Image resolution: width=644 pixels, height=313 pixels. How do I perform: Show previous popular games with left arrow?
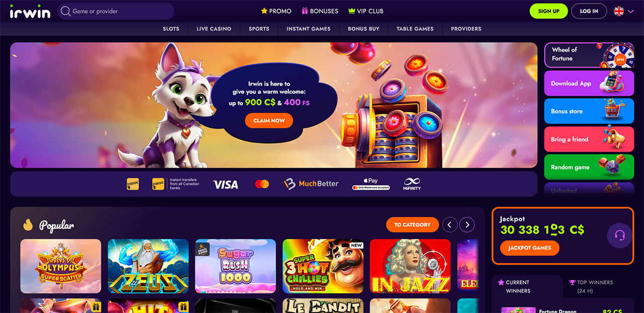pyautogui.click(x=450, y=224)
